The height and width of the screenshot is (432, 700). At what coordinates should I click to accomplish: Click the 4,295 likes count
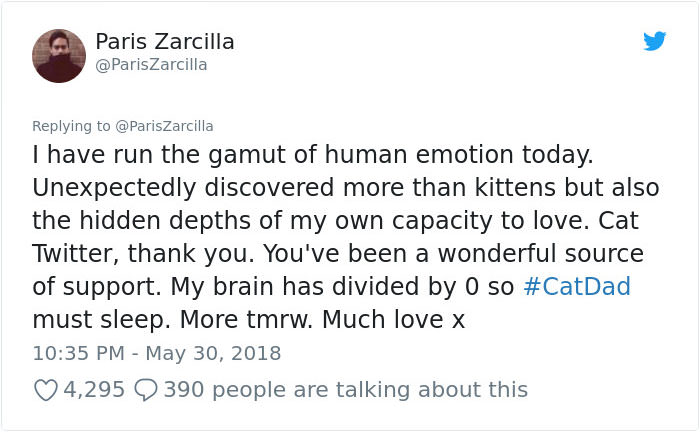[x=94, y=389]
